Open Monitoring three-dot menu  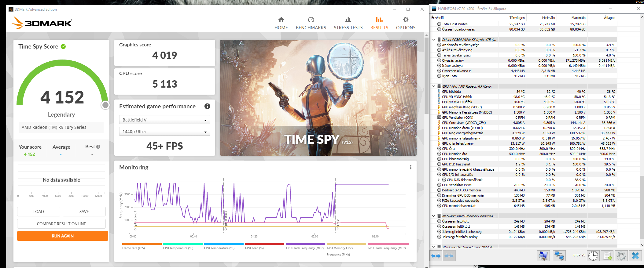[x=410, y=167]
